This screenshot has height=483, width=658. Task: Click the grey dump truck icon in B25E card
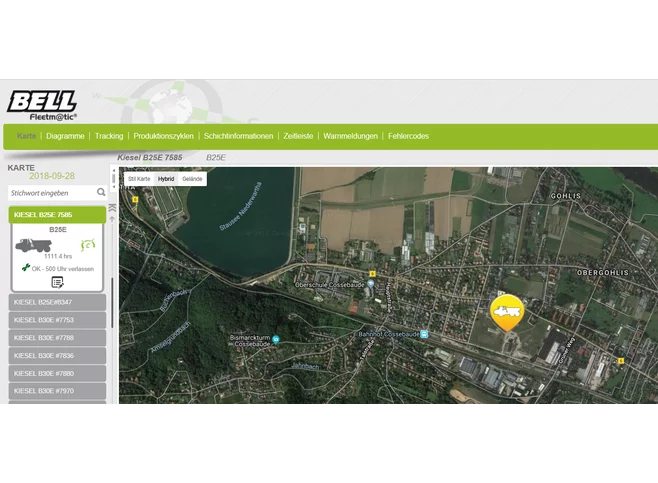34,245
